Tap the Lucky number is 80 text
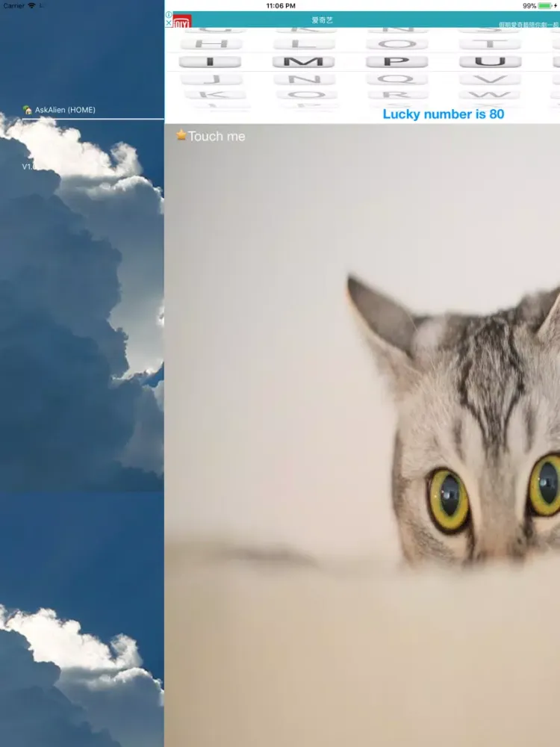 coord(444,114)
